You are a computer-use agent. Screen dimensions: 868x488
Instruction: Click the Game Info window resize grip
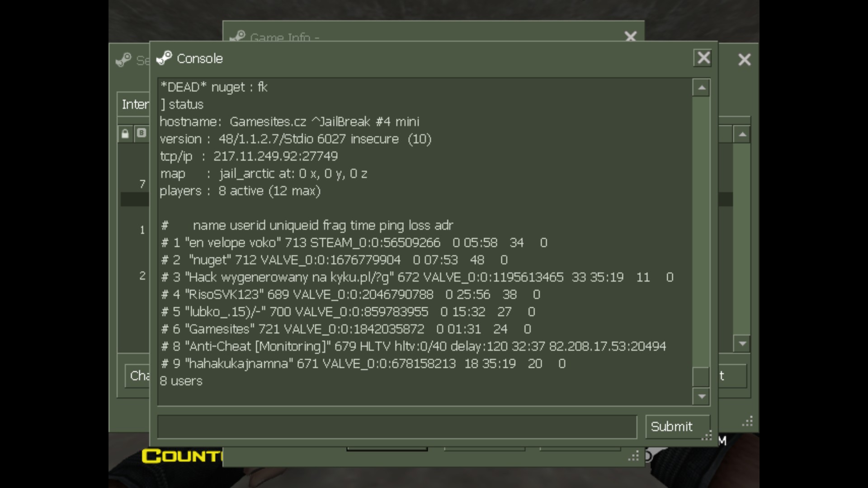[x=634, y=456]
